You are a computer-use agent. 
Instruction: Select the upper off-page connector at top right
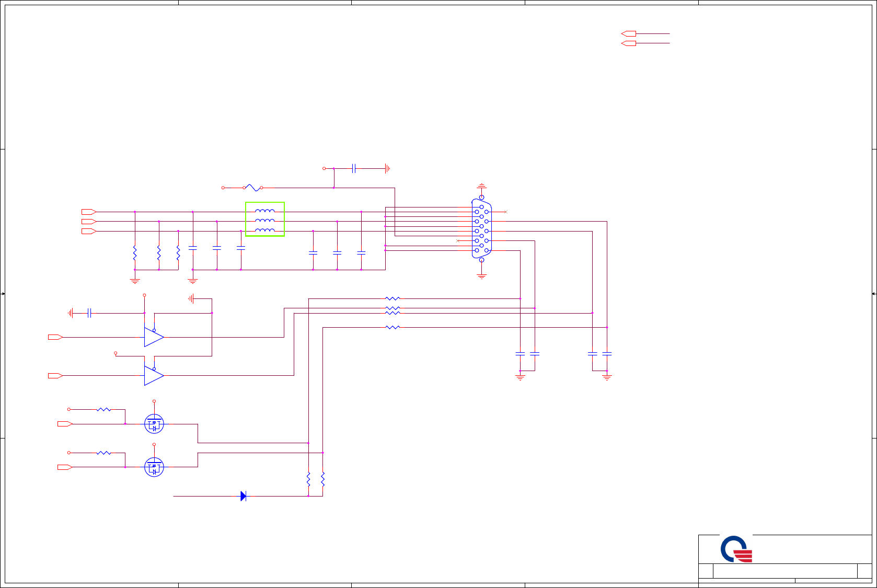coord(628,33)
